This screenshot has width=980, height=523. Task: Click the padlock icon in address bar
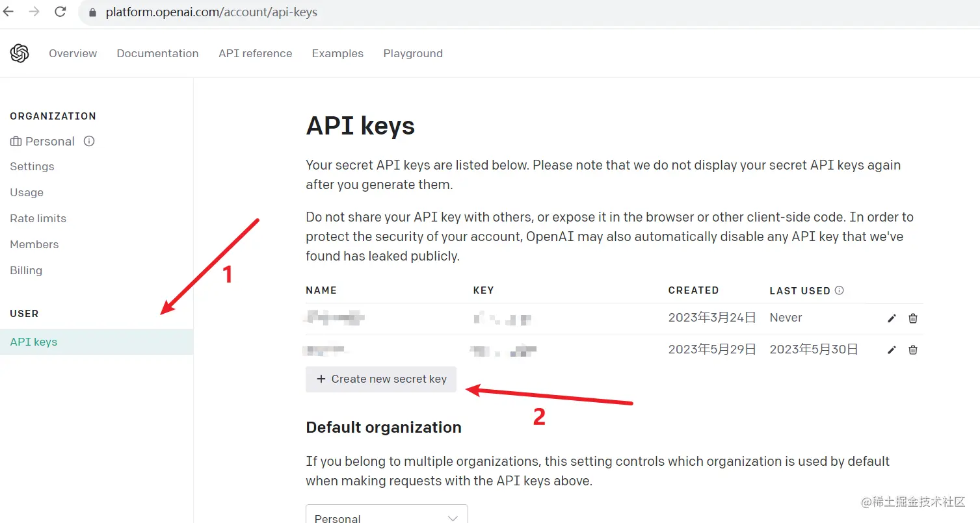tap(92, 12)
